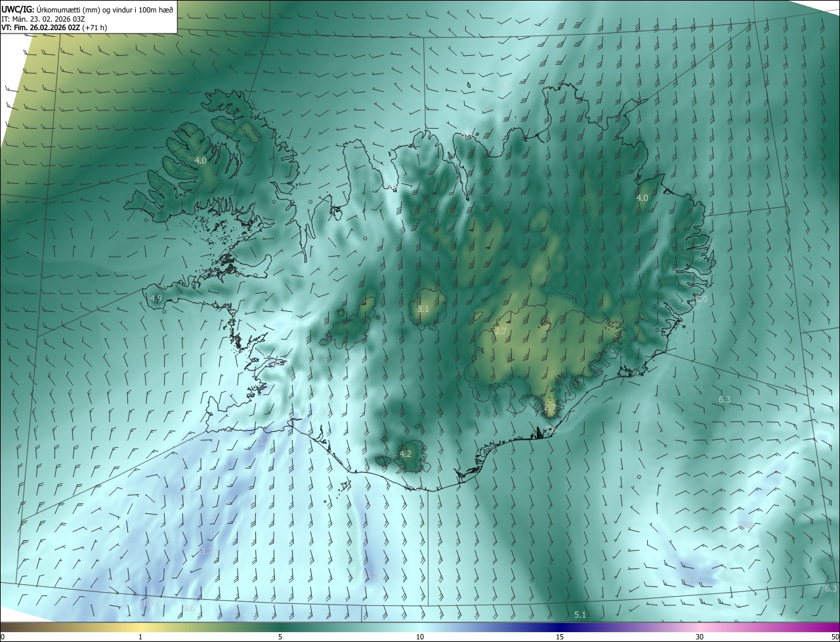Click the 4.2 value on the southern glacier
This screenshot has width=840, height=642.
pyautogui.click(x=406, y=454)
